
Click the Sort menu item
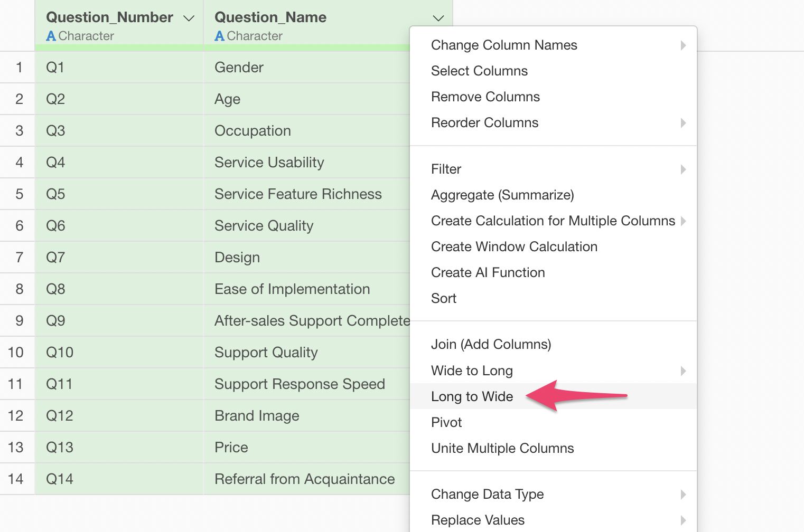[444, 299]
